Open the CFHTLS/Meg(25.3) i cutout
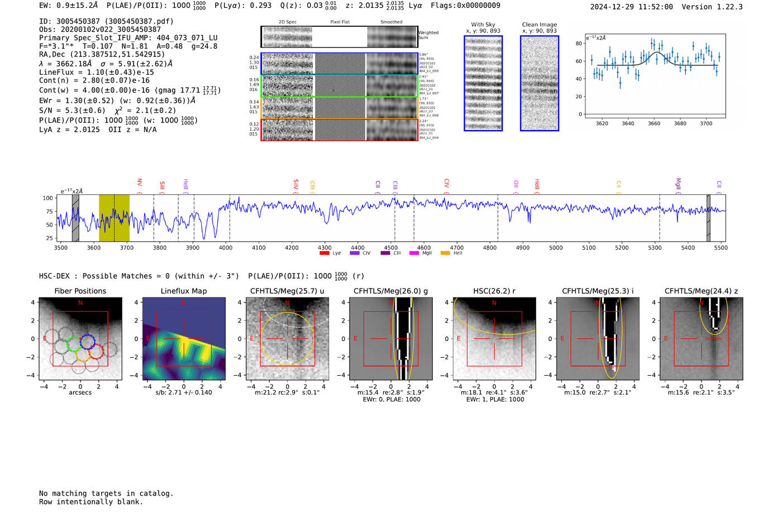Viewport: 782px width, 532px height. [598, 339]
